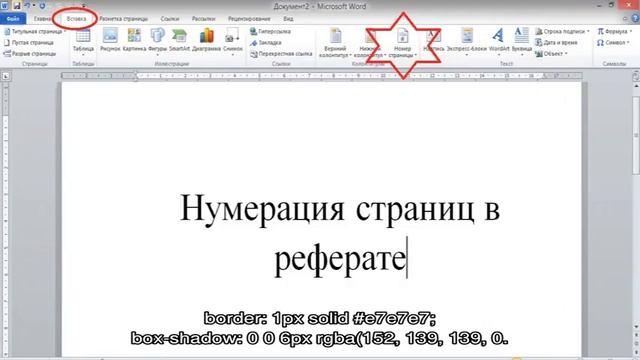Screen dimensions: 640x360
Task: Open Word Help with the question mark icon
Action: (635, 19)
